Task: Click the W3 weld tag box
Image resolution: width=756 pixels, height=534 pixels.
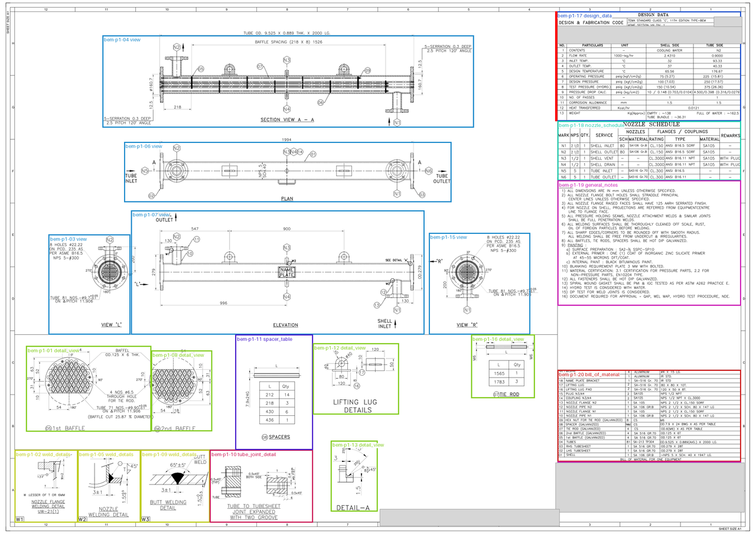Action: 145,519
